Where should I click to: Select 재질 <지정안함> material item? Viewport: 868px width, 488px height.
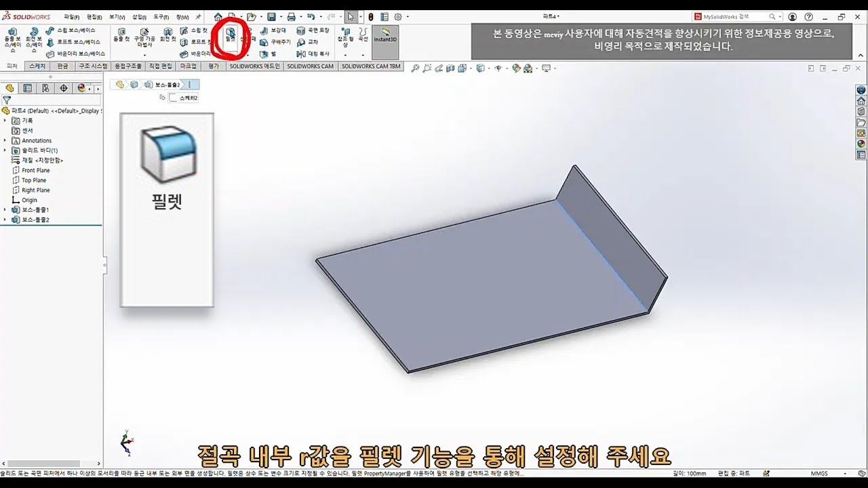point(37,160)
